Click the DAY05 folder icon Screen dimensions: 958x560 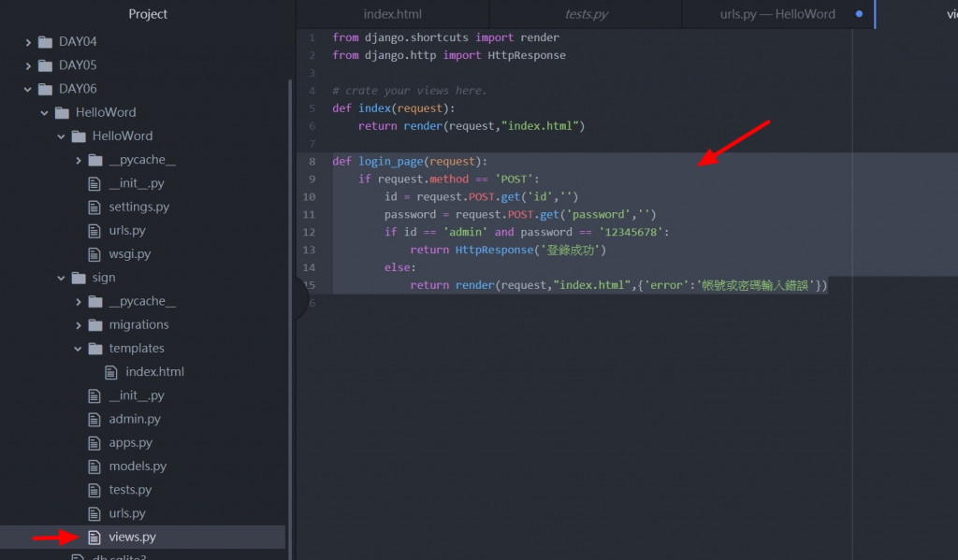(45, 65)
